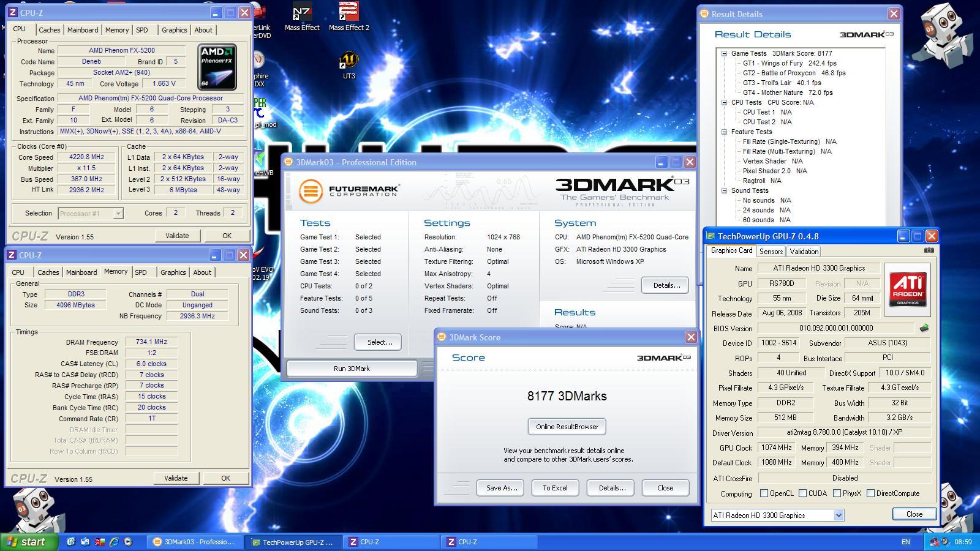Screen dimensions: 980x551
Task: Click the EN language indicator
Action: pyautogui.click(x=906, y=542)
